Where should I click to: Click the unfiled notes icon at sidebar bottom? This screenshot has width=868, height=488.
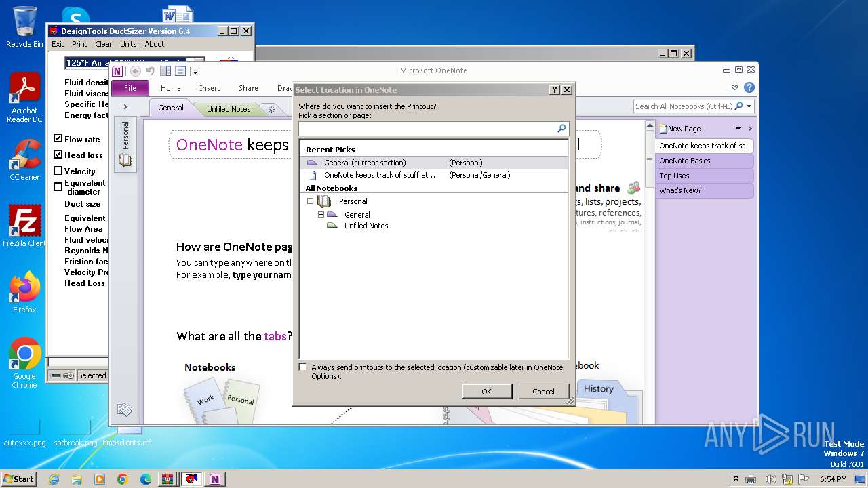[124, 409]
